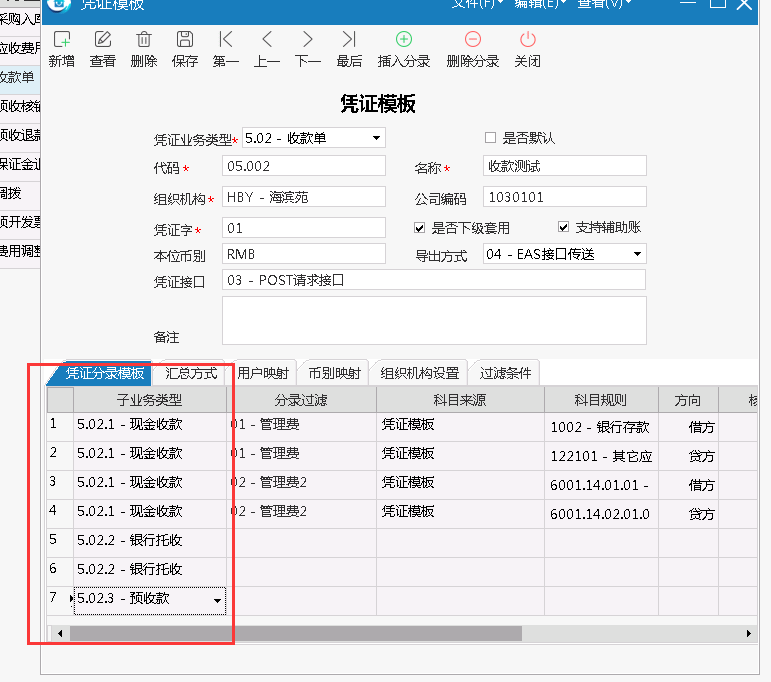Viewport: 771px width, 682px height.
Task: Open the 导出方式 dropdown
Action: [x=637, y=254]
